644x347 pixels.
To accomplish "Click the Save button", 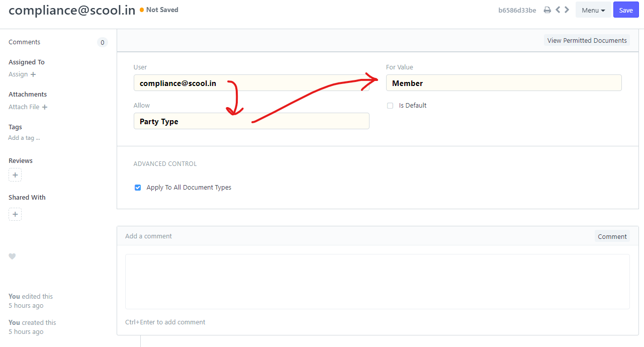I will [x=626, y=10].
